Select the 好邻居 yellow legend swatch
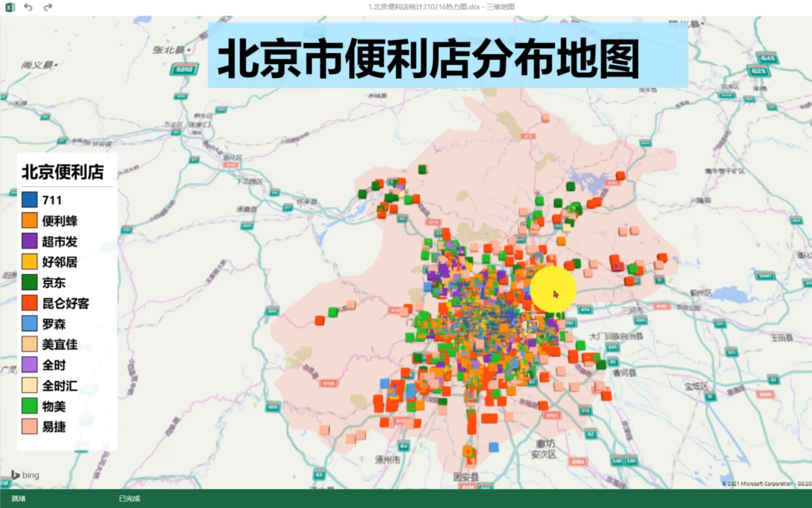This screenshot has width=812, height=508. click(29, 261)
